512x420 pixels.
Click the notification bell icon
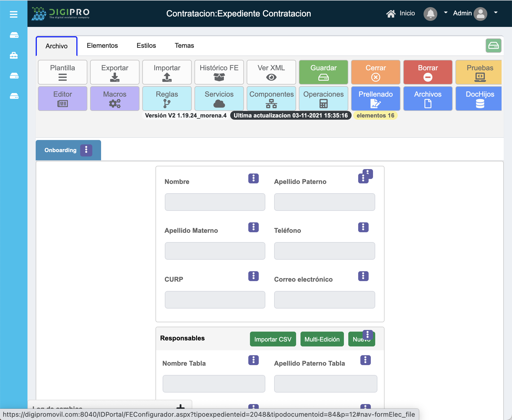tap(430, 13)
